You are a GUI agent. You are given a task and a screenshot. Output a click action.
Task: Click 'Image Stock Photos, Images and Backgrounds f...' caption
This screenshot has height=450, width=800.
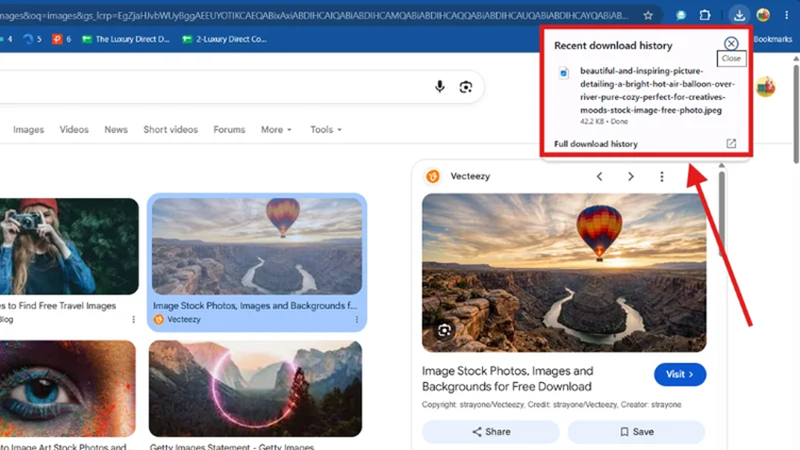click(x=255, y=306)
